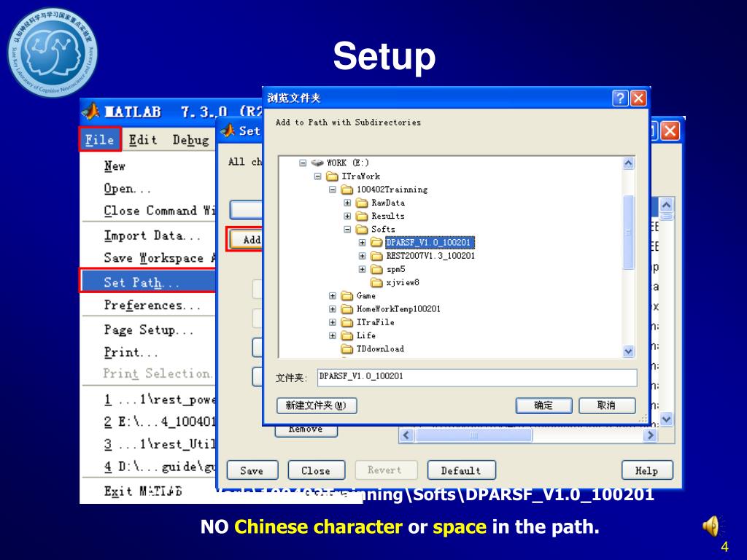Select the ITraWork folder icon
The height and width of the screenshot is (560, 747).
[332, 176]
